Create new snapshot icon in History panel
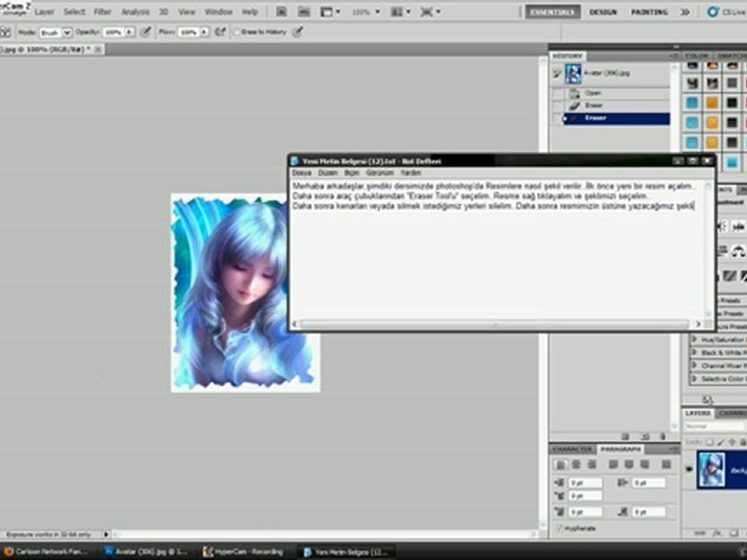 (645, 436)
